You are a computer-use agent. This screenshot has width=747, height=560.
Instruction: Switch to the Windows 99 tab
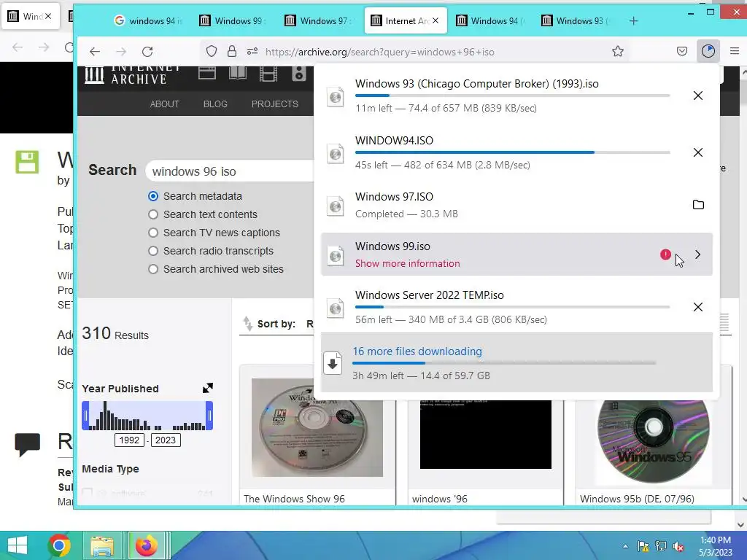click(x=233, y=20)
